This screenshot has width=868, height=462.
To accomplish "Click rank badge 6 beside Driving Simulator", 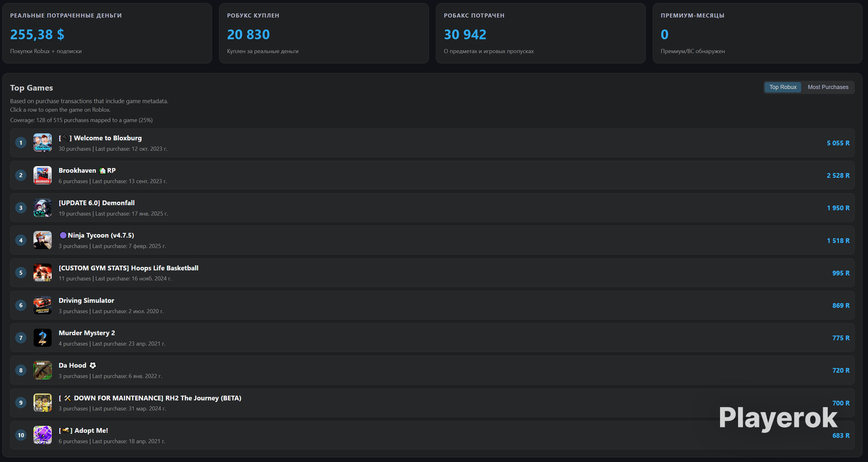I will click(21, 305).
